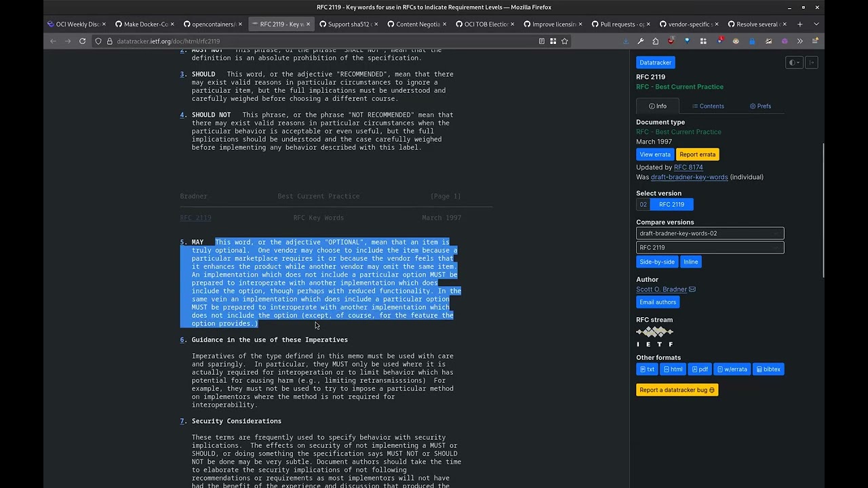
Task: Click the Side-by-side compare button
Action: 657,262
